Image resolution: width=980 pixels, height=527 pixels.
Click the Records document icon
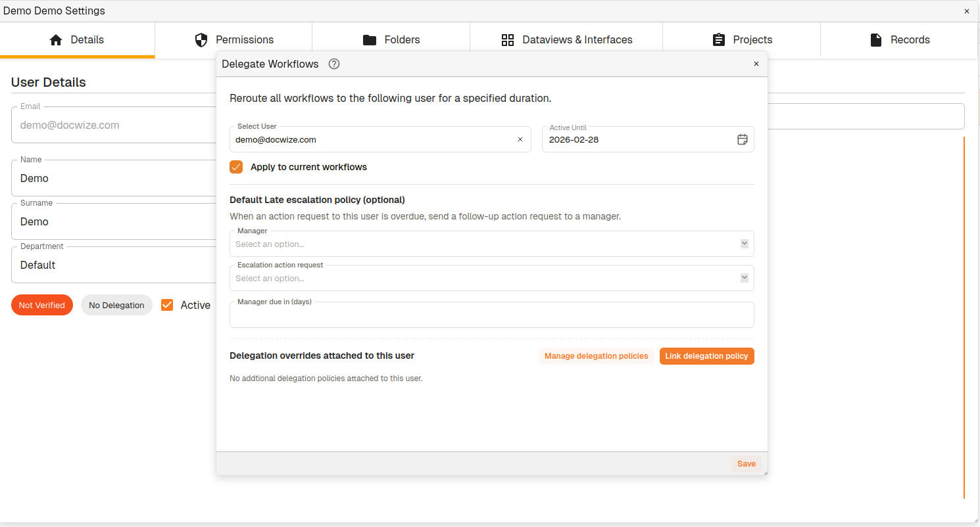(876, 40)
